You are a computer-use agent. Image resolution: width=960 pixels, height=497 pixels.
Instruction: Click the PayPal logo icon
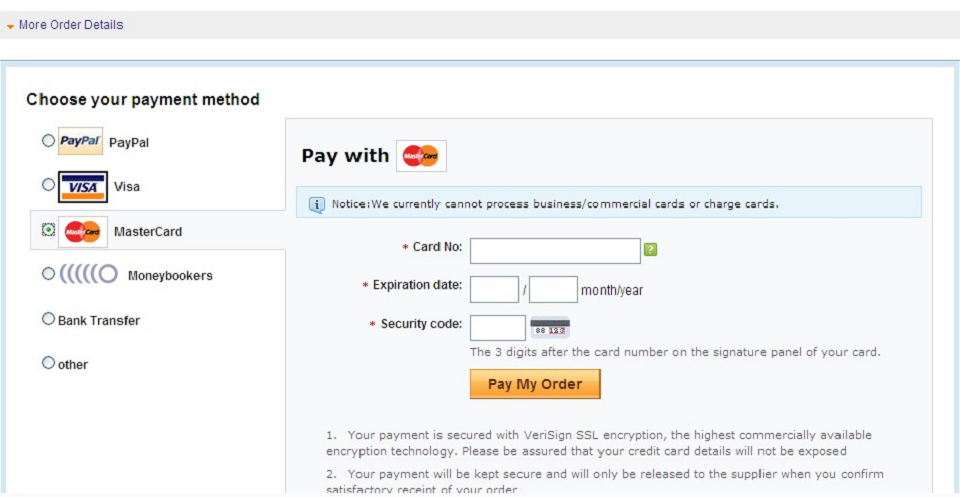point(80,141)
